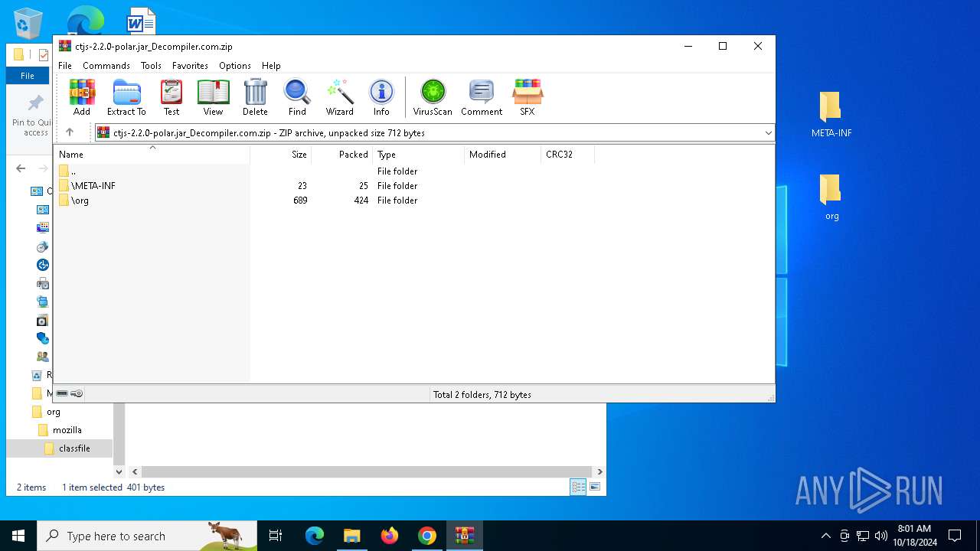Open Edge from the taskbar

click(315, 536)
